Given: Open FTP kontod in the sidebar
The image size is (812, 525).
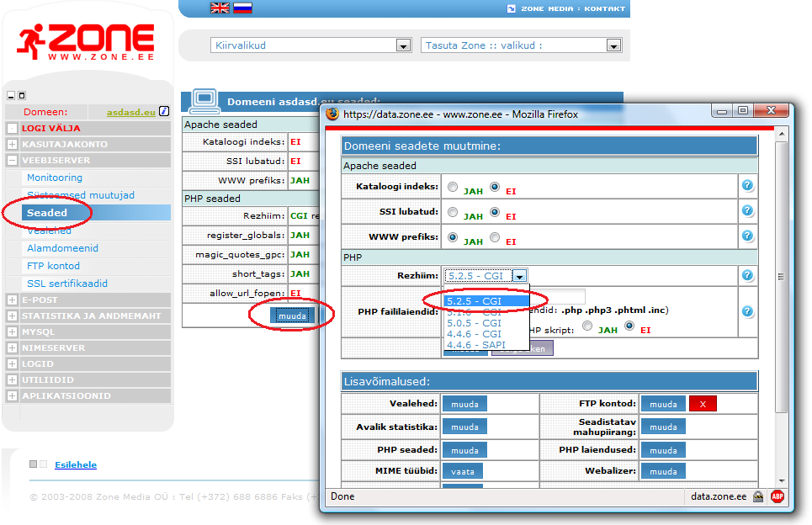Looking at the screenshot, I should 53,266.
